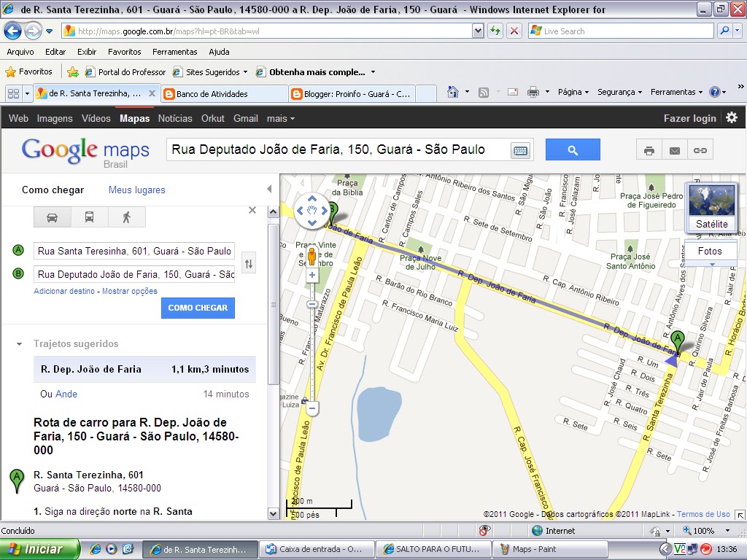
Task: Click the destination address field B
Action: [134, 274]
